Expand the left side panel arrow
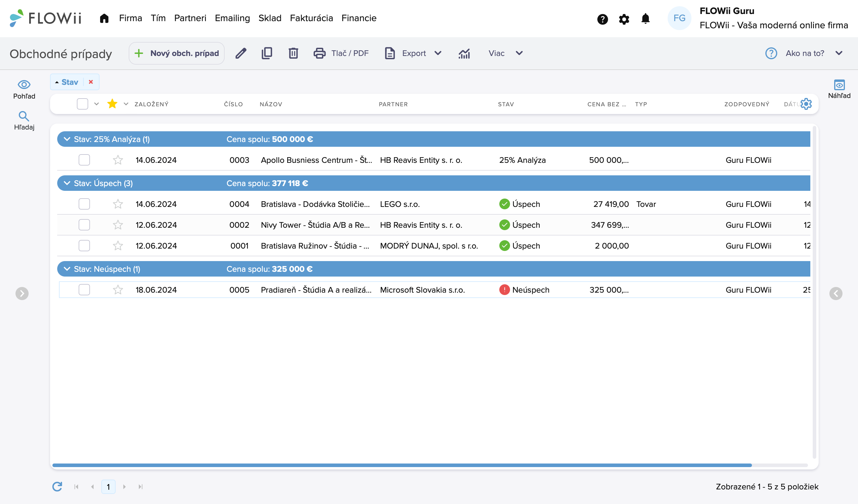The height and width of the screenshot is (504, 858). (22, 293)
